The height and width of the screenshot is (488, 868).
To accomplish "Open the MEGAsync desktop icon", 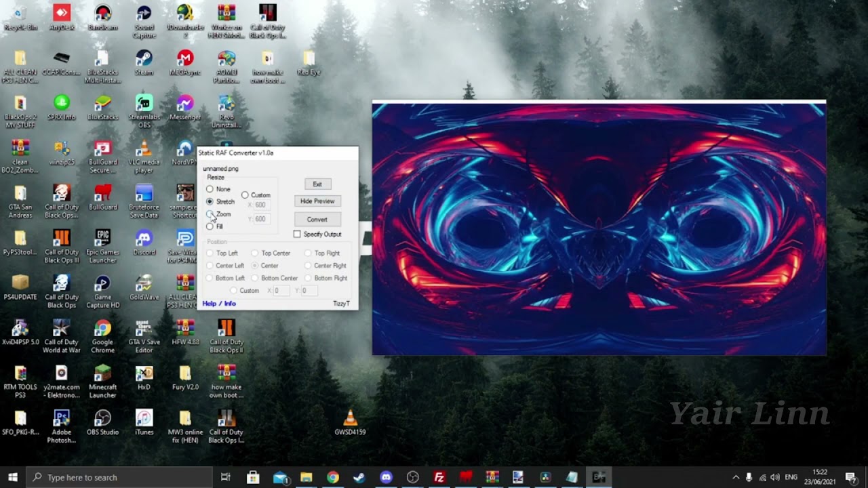I will 185,63.
